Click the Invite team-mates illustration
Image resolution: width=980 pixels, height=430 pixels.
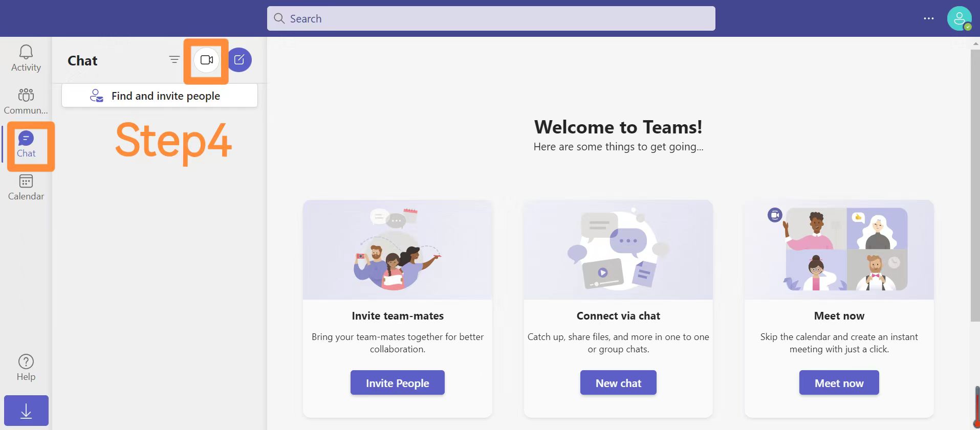397,250
